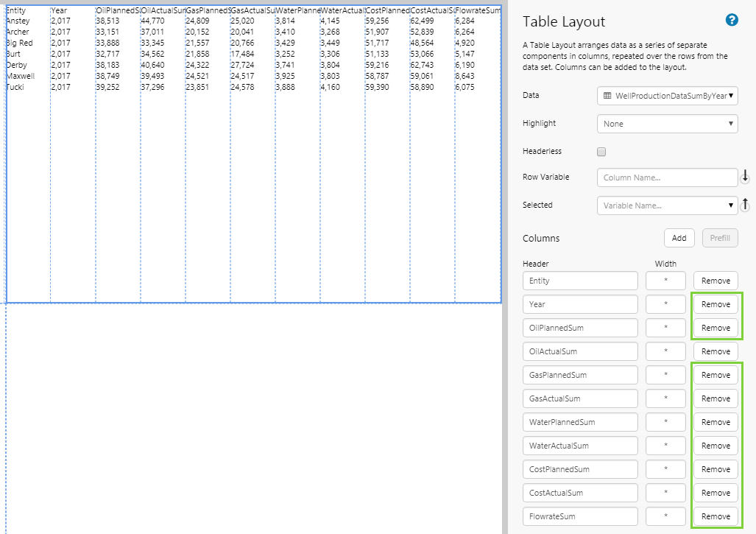This screenshot has width=756, height=534.
Task: Edit the GasPlannedSum header field
Action: point(580,375)
